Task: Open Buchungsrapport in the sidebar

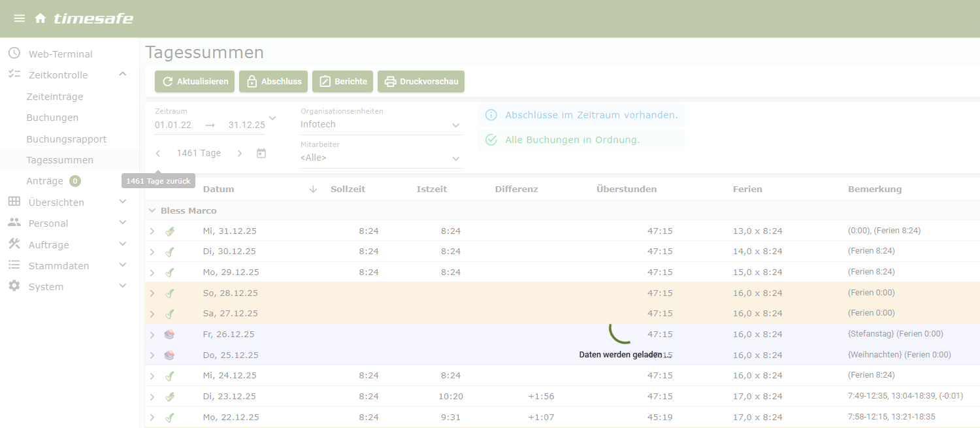Action: [x=66, y=139]
